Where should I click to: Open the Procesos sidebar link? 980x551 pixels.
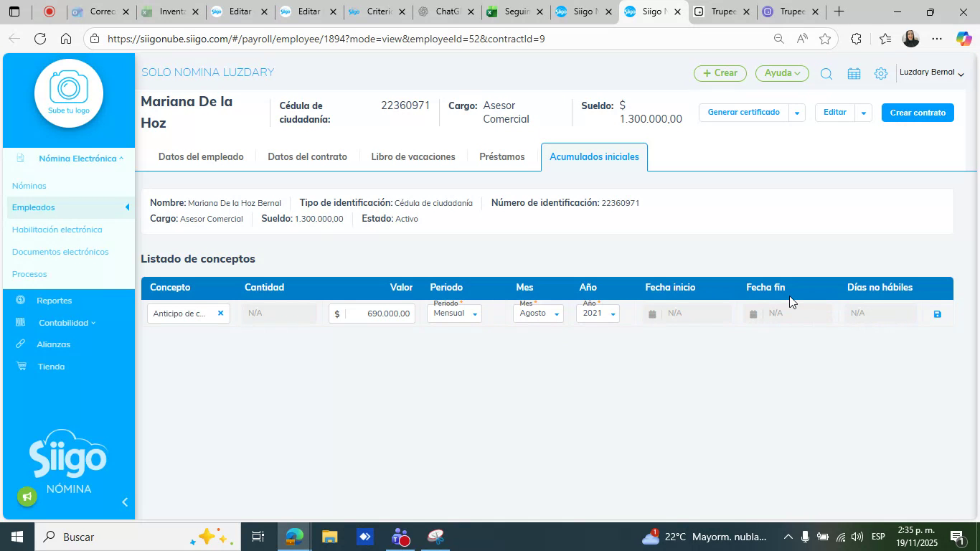pos(29,274)
